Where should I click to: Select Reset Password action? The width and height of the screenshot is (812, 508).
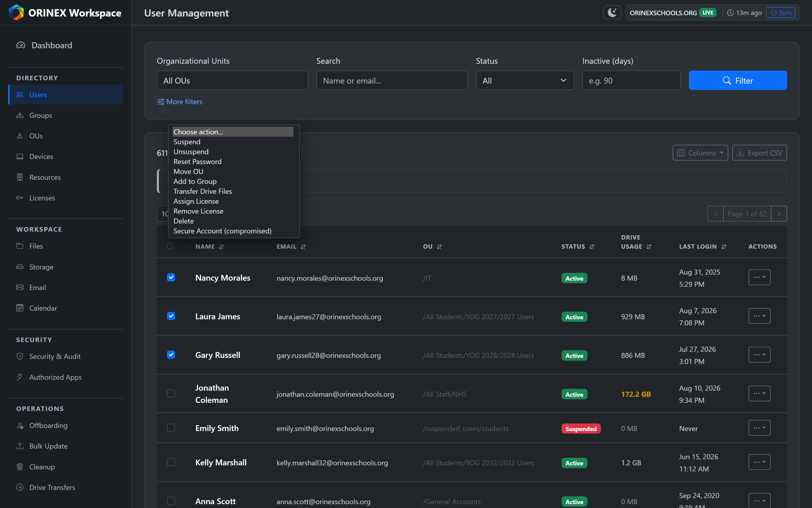[x=233, y=162]
